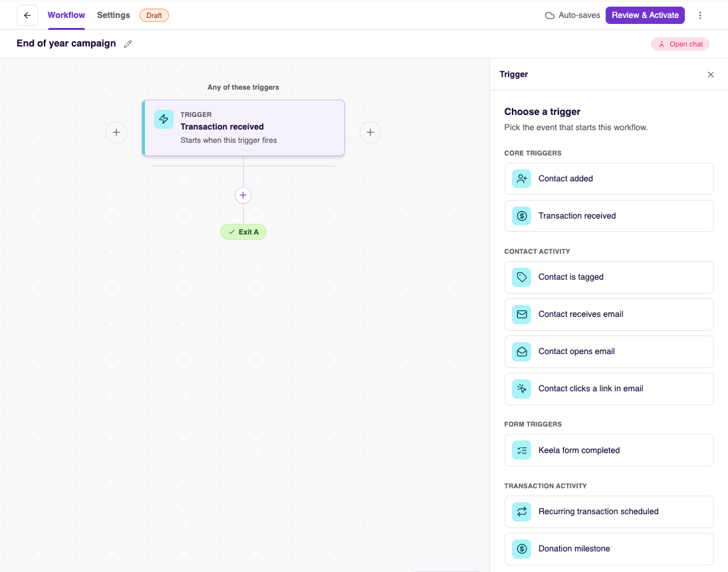728x572 pixels.
Task: Click the Auto-saves text label
Action: pos(579,15)
